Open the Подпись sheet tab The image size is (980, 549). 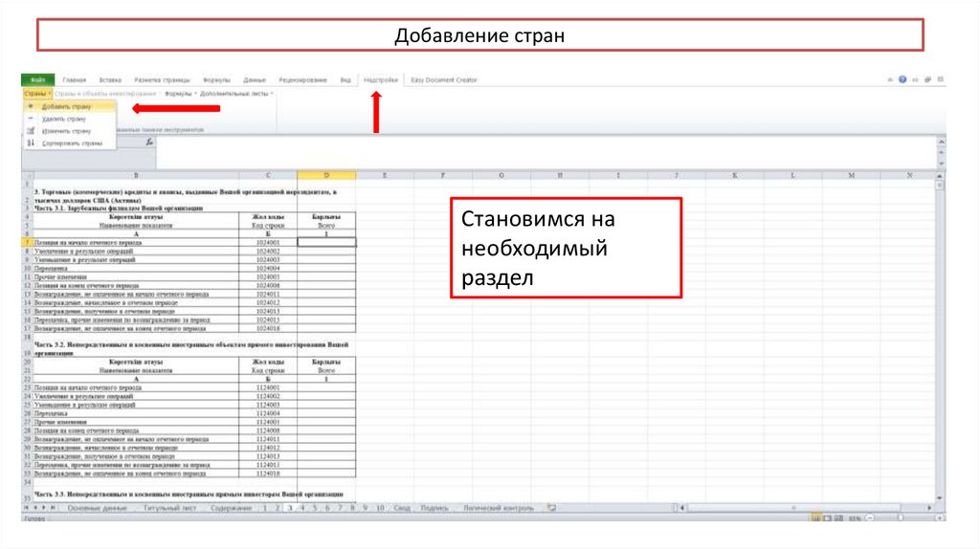point(434,508)
